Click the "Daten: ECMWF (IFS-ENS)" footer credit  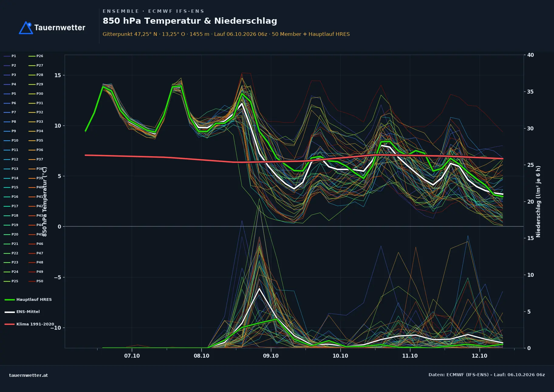487,375
